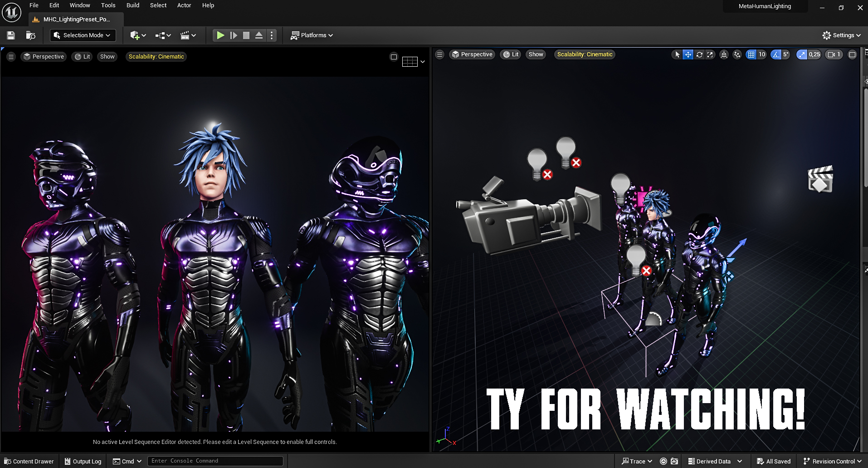
Task: Select the Scale transform tool in the right viewport
Action: click(710, 54)
